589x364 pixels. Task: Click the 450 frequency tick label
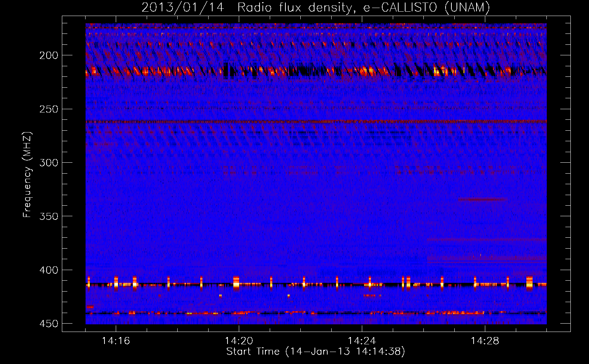pyautogui.click(x=49, y=324)
